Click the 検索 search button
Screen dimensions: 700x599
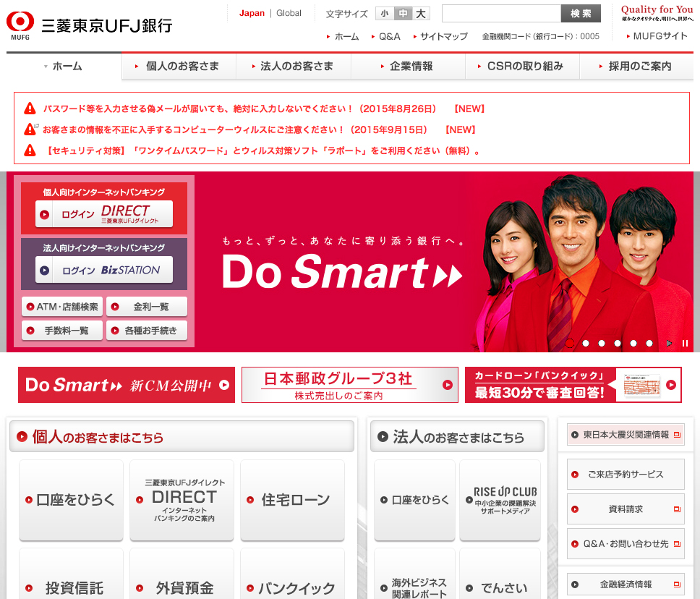click(581, 14)
